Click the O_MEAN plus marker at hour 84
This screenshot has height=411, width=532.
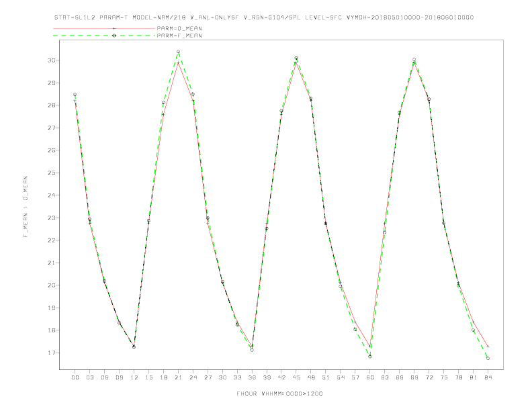488,347
